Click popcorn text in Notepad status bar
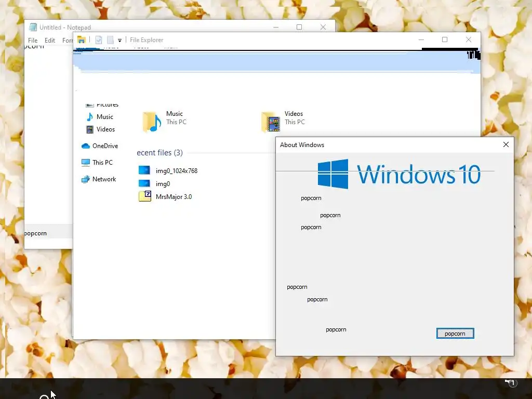532x399 pixels. pyautogui.click(x=35, y=233)
